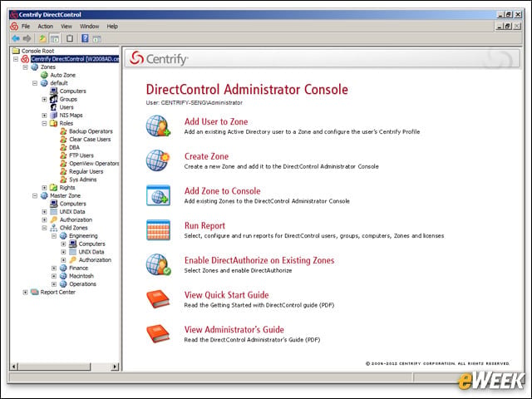Click the Forward arrow toolbar icon
This screenshot has width=532, height=399.
[27, 38]
